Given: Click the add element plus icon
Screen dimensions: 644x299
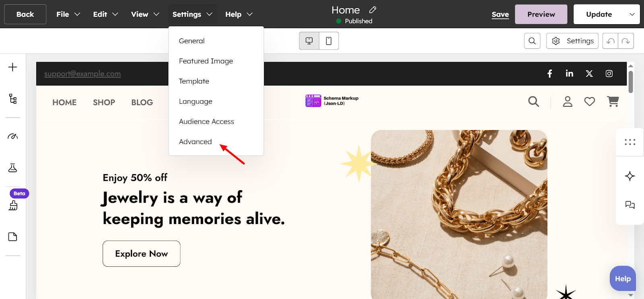Looking at the screenshot, I should [x=13, y=67].
